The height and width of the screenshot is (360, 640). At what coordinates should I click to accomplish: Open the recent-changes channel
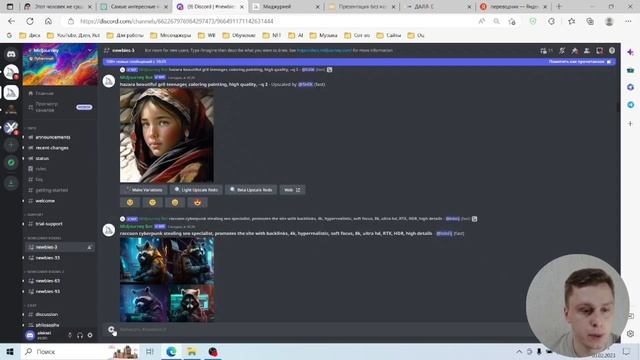point(52,148)
